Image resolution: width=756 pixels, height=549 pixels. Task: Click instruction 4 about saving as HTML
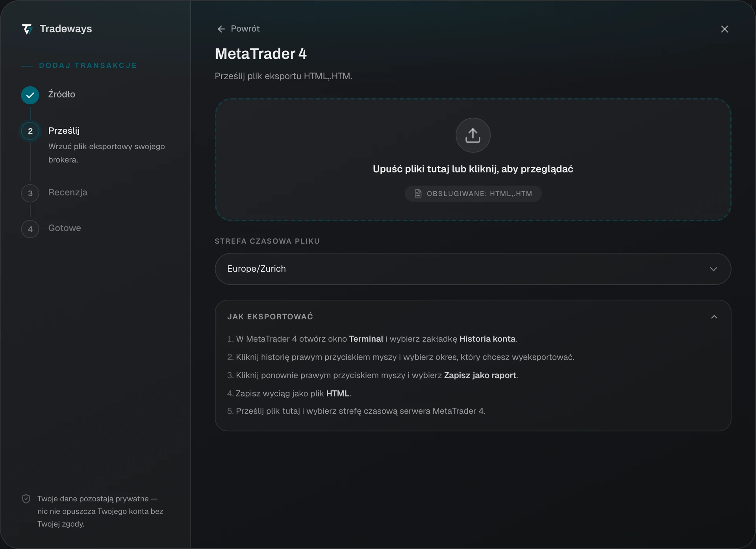(289, 393)
